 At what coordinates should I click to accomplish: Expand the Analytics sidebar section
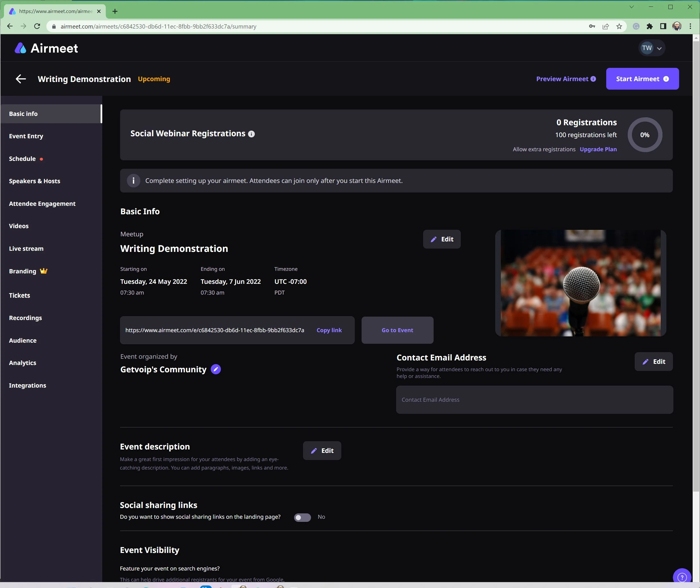click(x=22, y=362)
